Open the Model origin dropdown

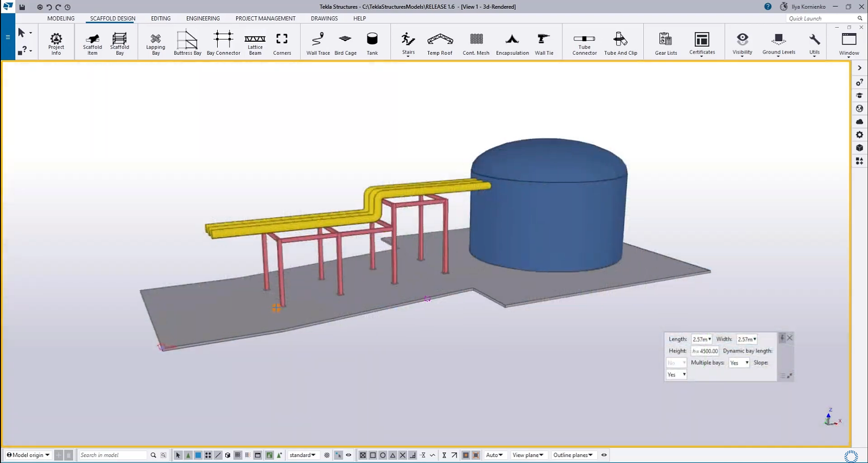pyautogui.click(x=28, y=455)
